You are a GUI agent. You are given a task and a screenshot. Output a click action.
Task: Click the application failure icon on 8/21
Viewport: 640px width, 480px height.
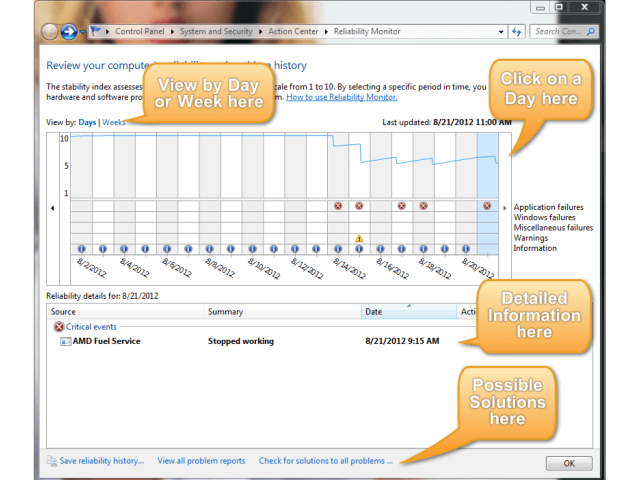[x=487, y=206]
